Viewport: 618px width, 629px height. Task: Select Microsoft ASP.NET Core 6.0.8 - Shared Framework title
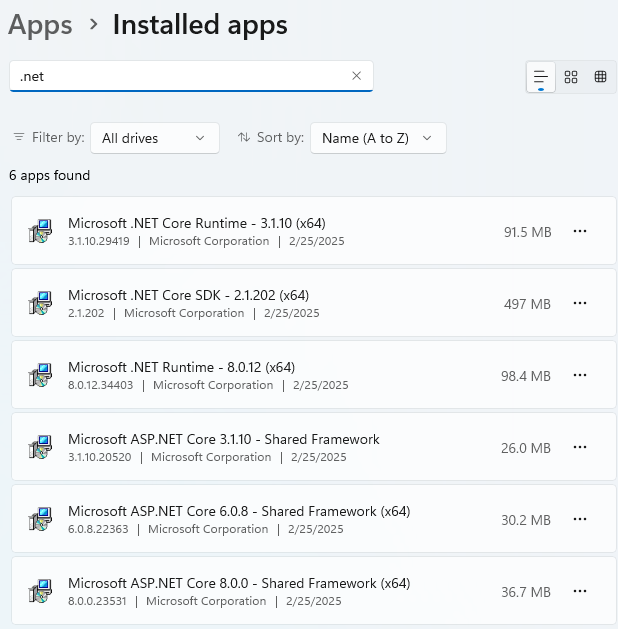pyautogui.click(x=239, y=511)
